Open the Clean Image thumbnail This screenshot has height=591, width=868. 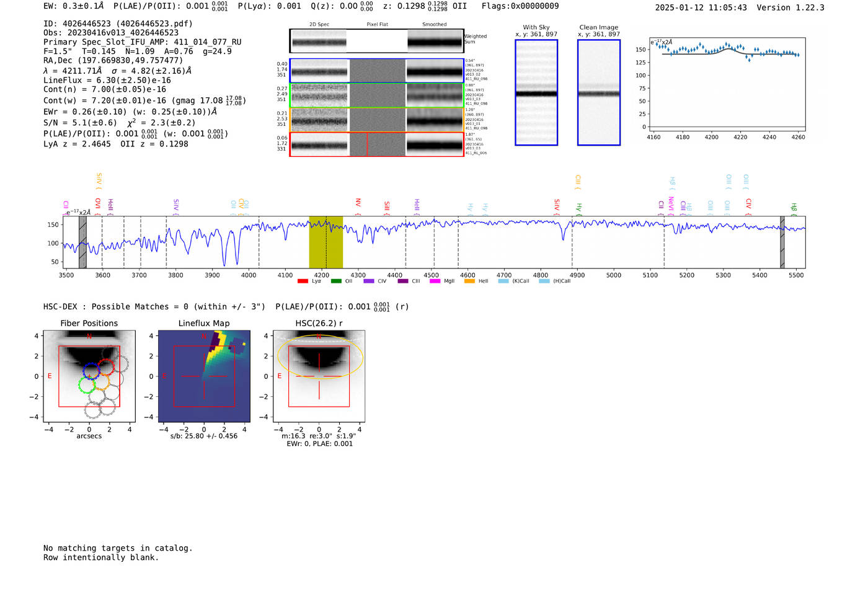pos(599,92)
